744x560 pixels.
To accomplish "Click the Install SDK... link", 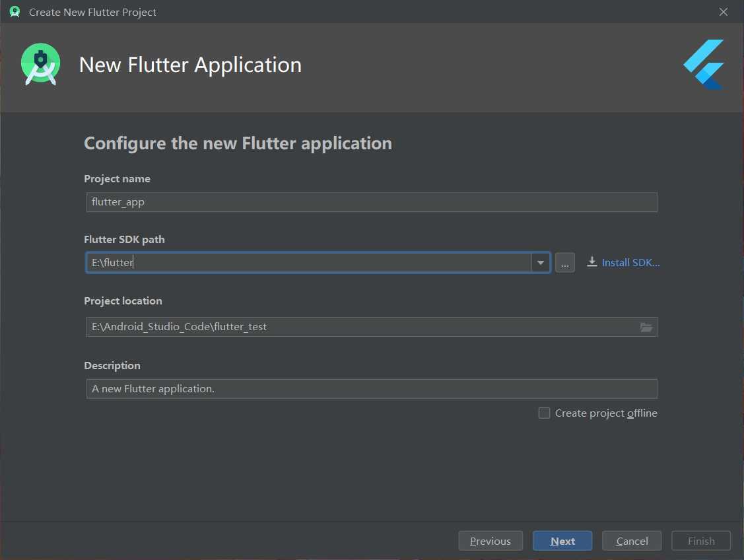I will coord(630,262).
